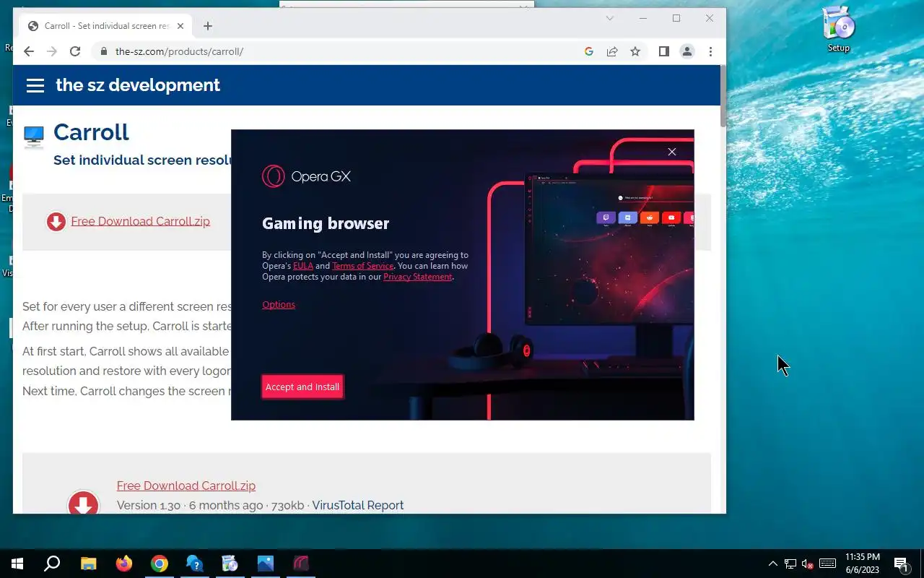Open the VirusTotal Report link
Viewport: 924px width, 578px height.
click(x=358, y=505)
